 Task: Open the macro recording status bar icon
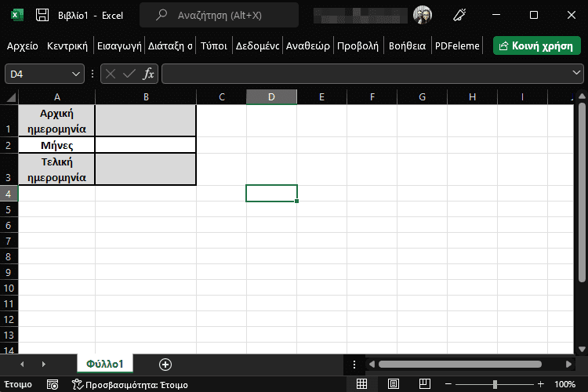(x=53, y=384)
